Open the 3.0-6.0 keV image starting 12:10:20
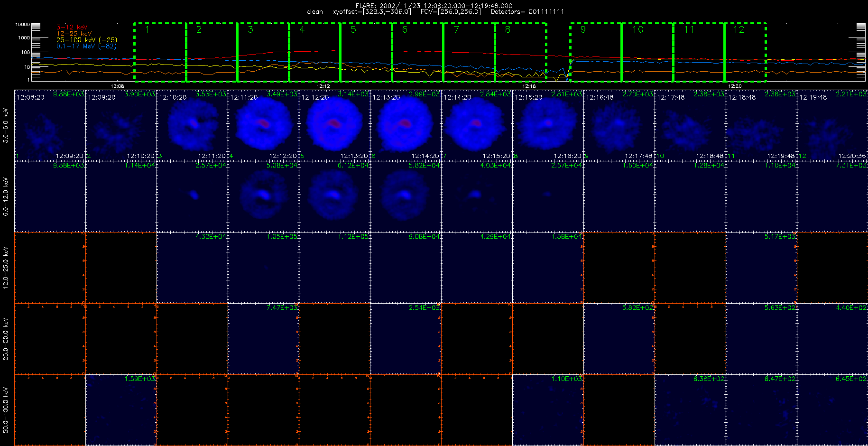The height and width of the screenshot is (446, 868). (192, 125)
